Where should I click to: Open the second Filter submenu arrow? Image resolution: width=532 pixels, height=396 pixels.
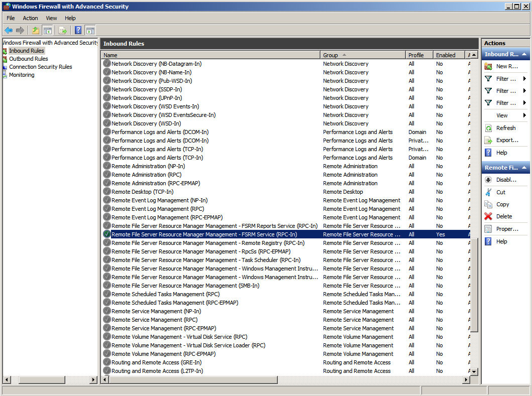point(524,90)
